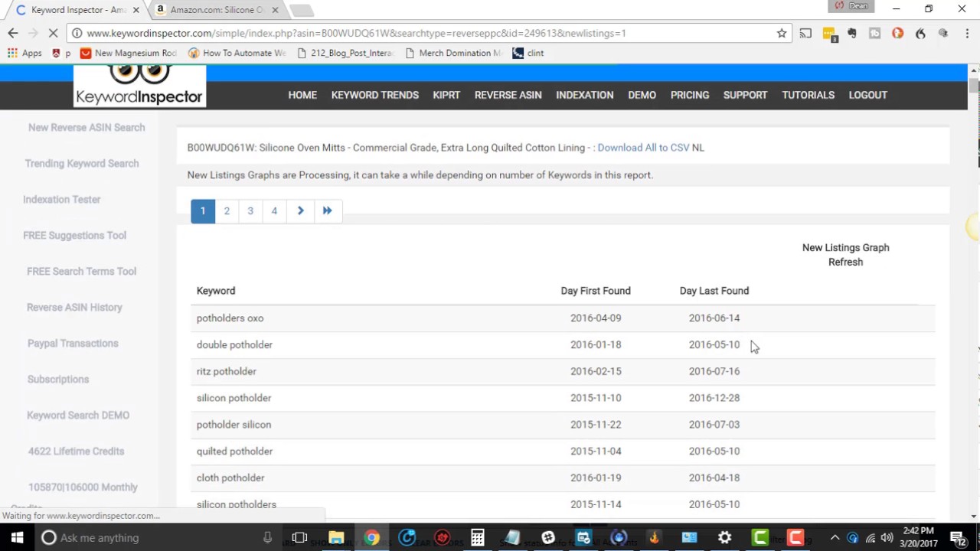Open a new browser tab
The image size is (980, 551).
coord(302,10)
